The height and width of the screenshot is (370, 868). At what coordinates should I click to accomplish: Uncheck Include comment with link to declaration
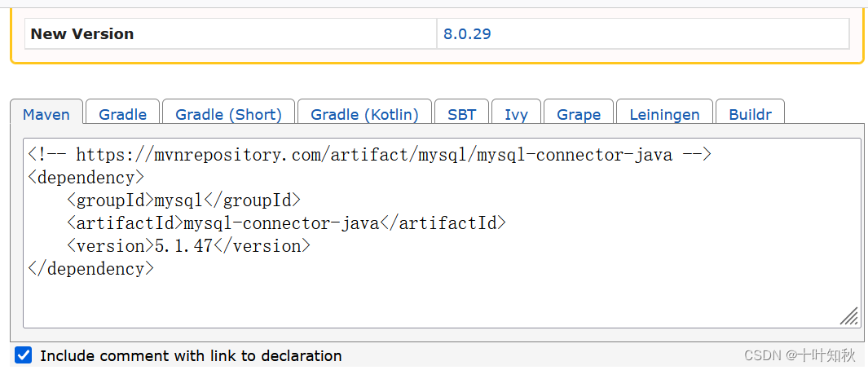pos(24,355)
